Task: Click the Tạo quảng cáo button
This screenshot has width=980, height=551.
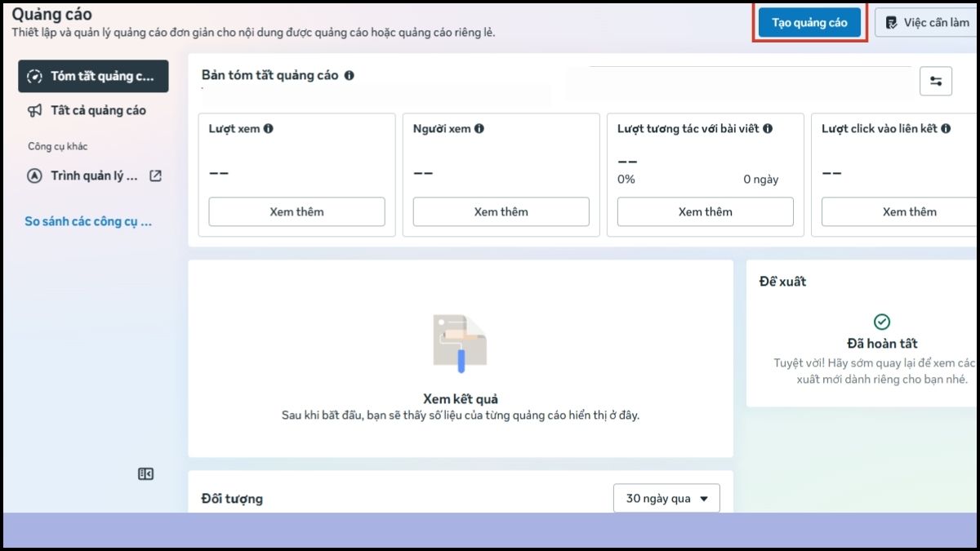Action: tap(809, 22)
